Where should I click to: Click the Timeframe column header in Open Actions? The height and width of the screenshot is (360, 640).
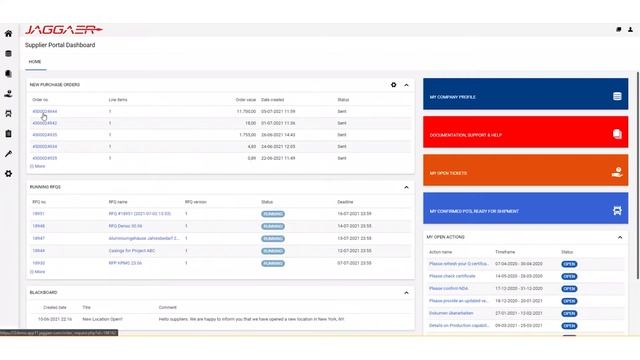505,252
